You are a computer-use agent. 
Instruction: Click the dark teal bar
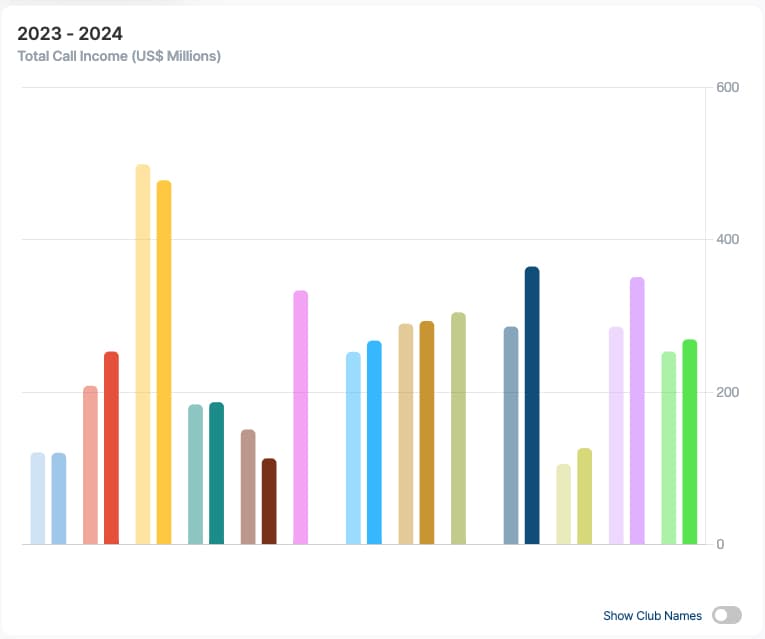point(216,474)
